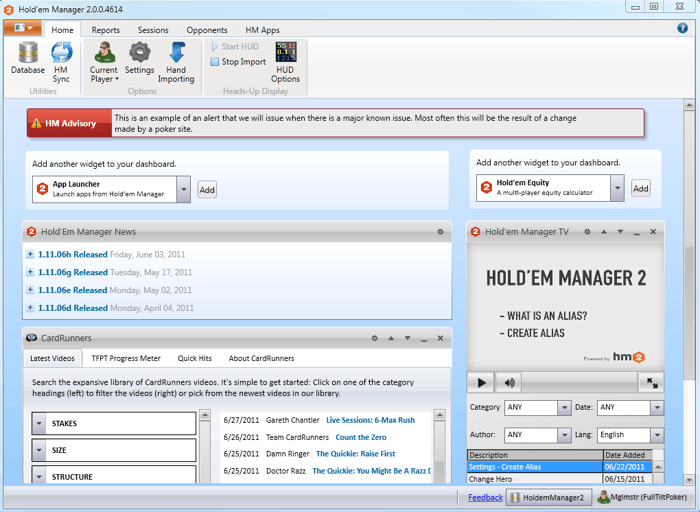Select TFPT Progress Meter tab
This screenshot has width=700, height=512.
click(126, 358)
